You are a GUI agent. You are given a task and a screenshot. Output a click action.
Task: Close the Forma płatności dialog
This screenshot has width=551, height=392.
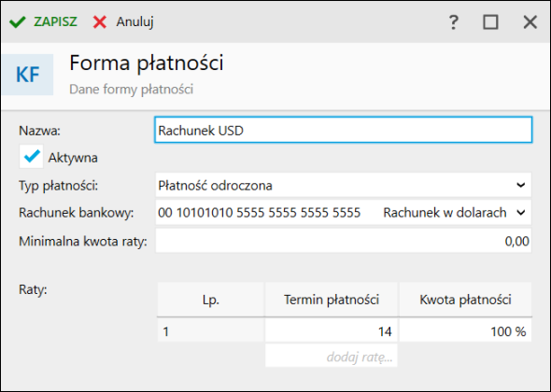(x=530, y=22)
